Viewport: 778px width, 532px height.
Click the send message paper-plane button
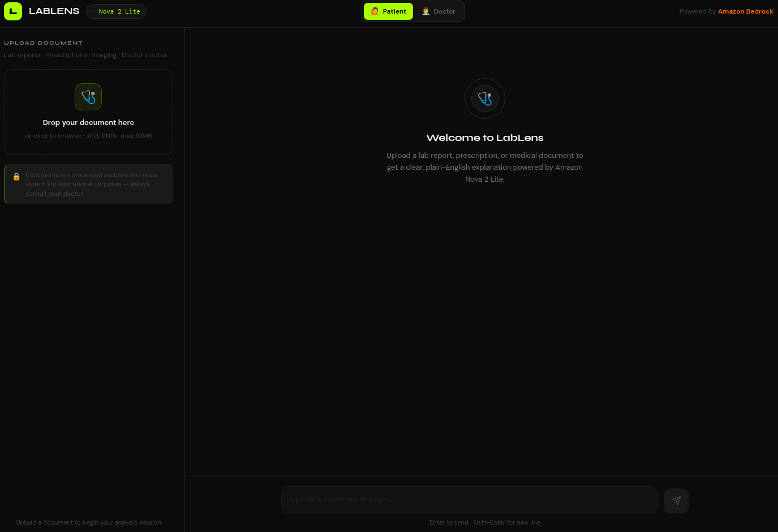click(676, 500)
